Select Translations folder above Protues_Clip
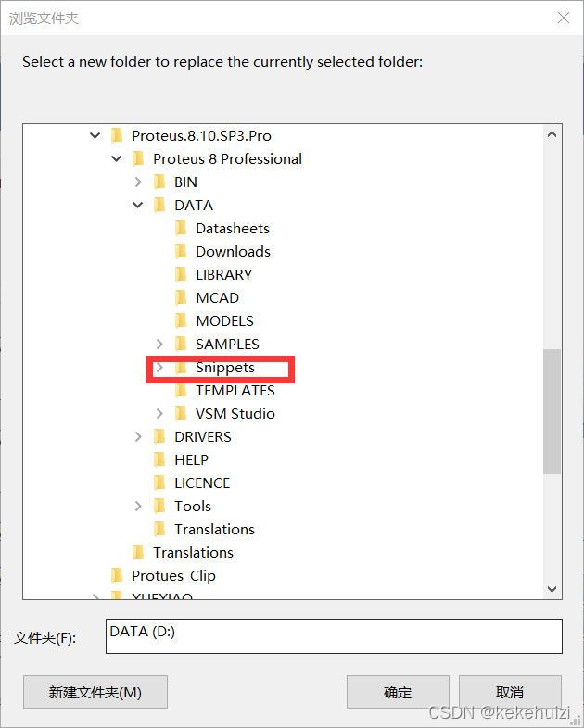Viewport: 584px width, 728px height. 193,553
